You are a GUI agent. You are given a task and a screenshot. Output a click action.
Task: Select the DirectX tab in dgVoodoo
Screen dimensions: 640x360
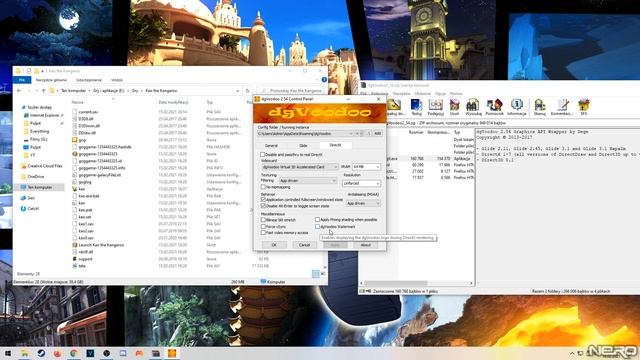tap(335, 145)
